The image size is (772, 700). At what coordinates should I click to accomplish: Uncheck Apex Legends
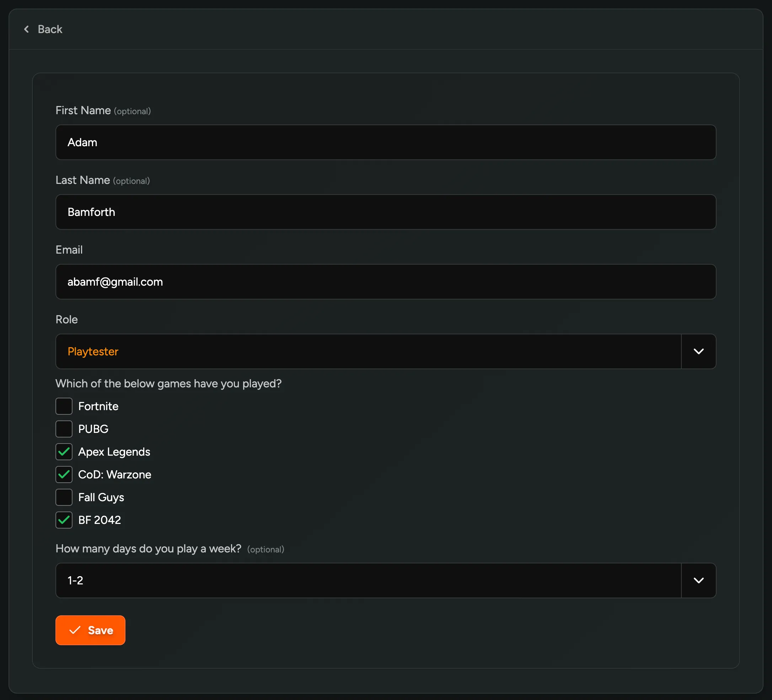click(x=64, y=452)
